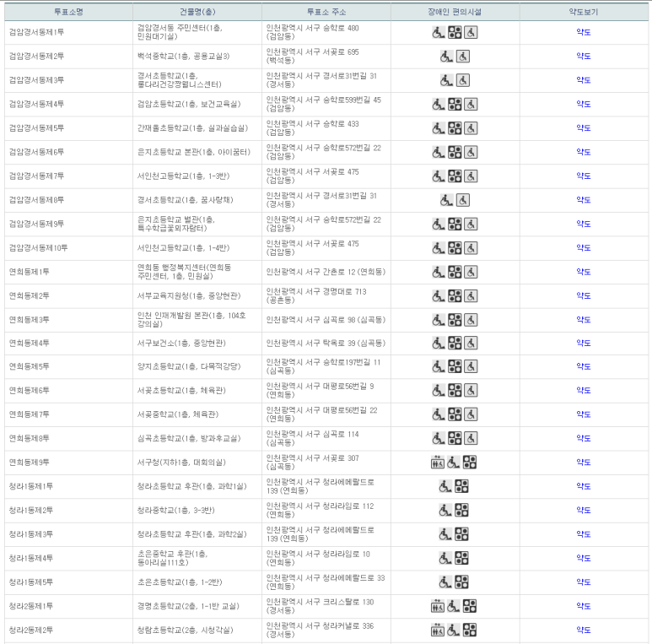Click framed wheelchair icon in 검암경서동제6투 row

point(471,152)
